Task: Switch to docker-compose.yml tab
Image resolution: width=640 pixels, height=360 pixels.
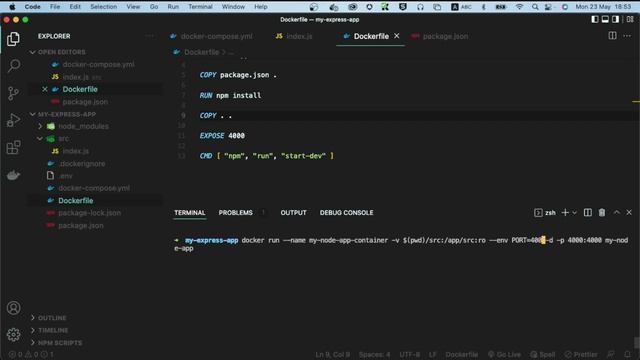Action: [211, 36]
